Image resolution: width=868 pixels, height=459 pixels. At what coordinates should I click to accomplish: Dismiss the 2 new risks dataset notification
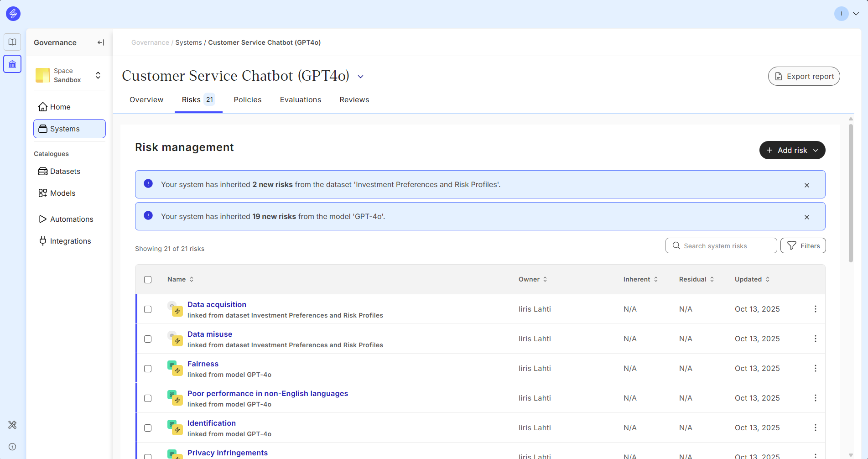click(806, 185)
